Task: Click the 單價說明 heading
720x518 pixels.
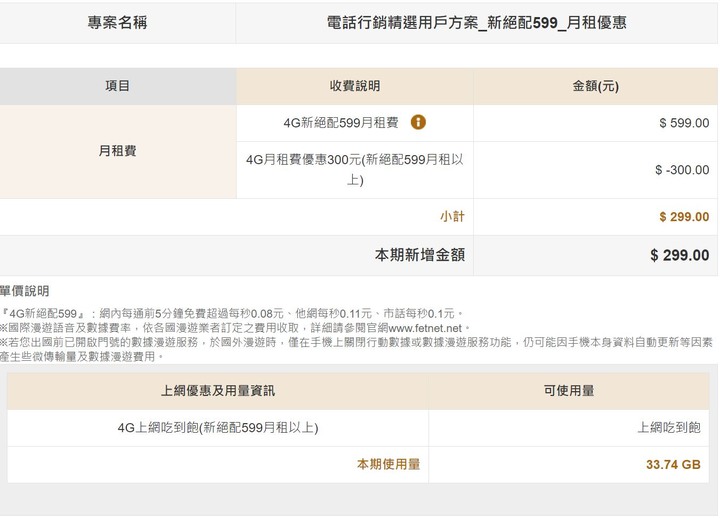Action: (x=24, y=291)
